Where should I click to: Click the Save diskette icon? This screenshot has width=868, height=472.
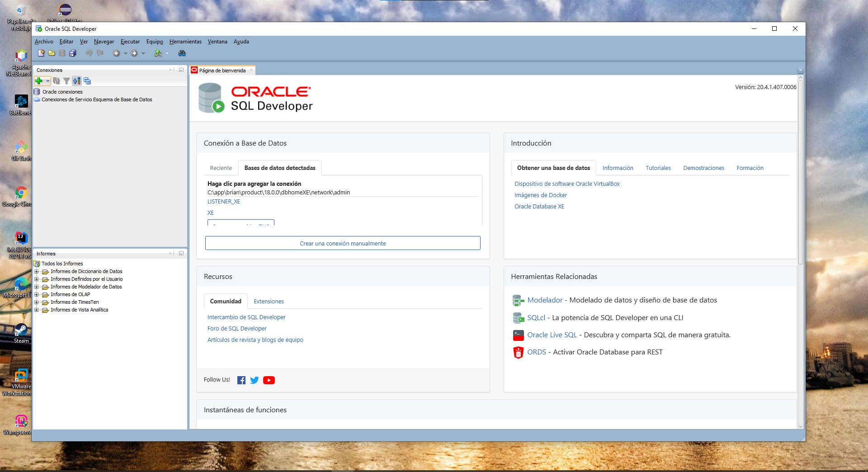62,53
